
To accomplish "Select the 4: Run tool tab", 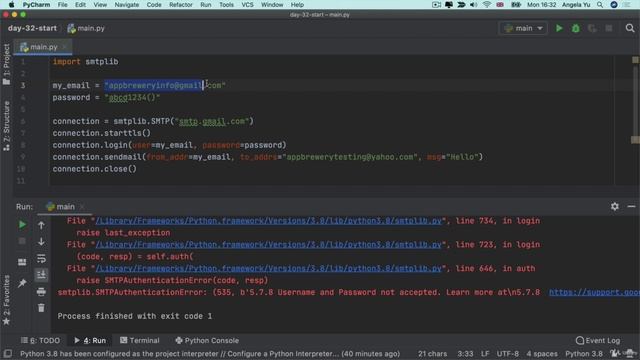I will point(90,340).
